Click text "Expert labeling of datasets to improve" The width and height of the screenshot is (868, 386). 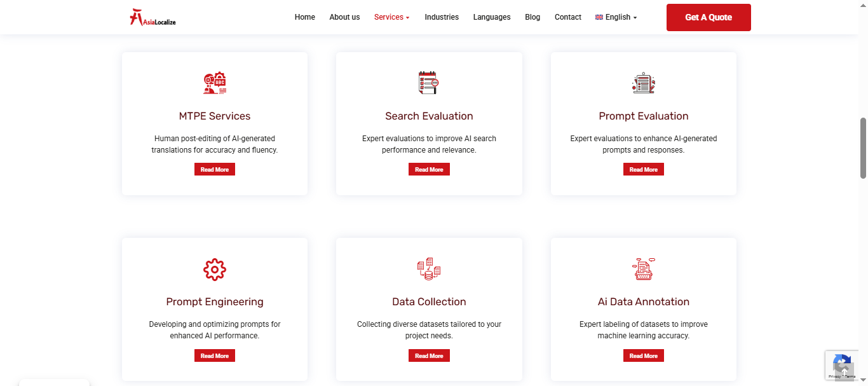click(644, 324)
